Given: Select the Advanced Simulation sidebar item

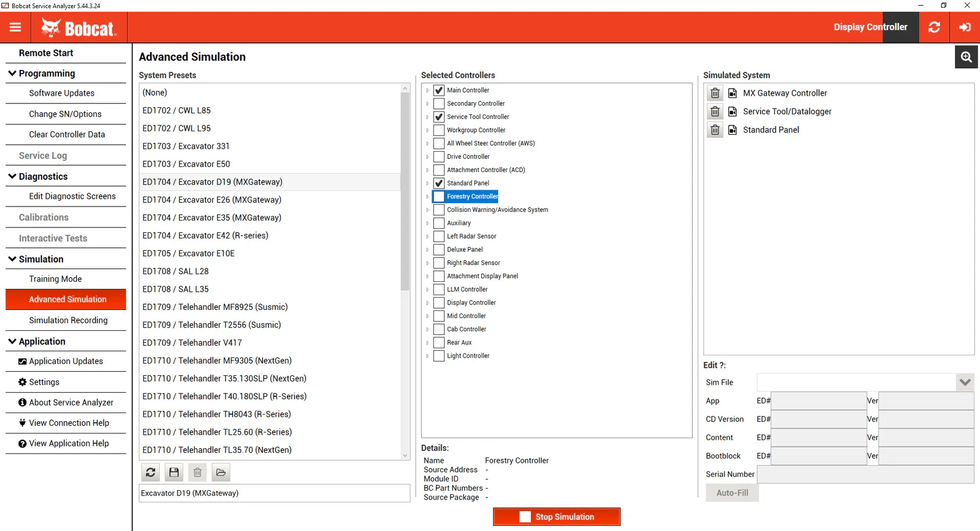Looking at the screenshot, I should [66, 299].
